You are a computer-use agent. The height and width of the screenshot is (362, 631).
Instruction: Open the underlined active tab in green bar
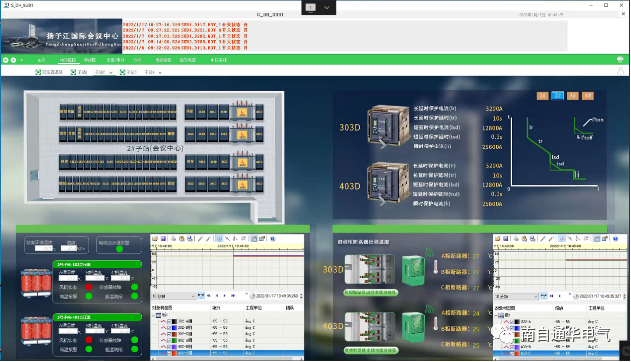tap(68, 60)
